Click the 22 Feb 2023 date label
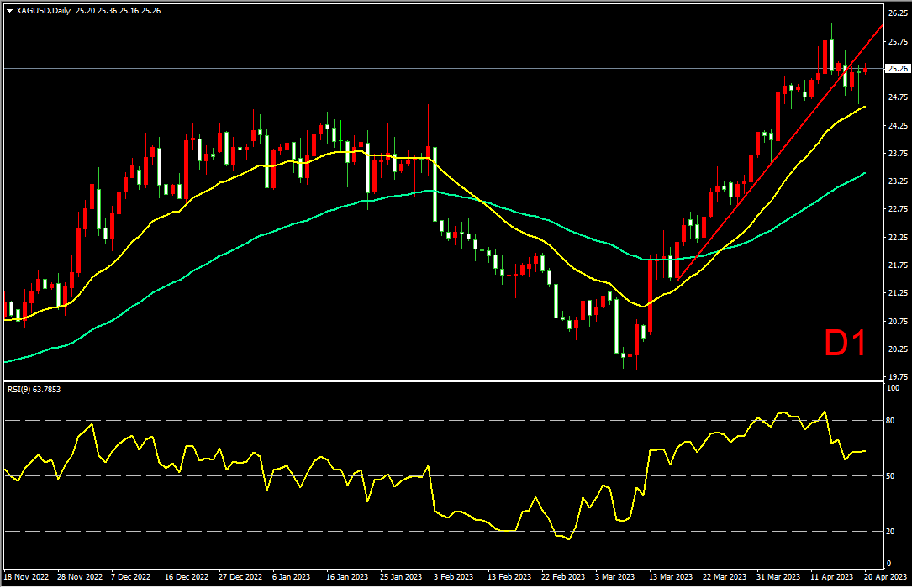Image resolution: width=912 pixels, height=588 pixels. [563, 577]
